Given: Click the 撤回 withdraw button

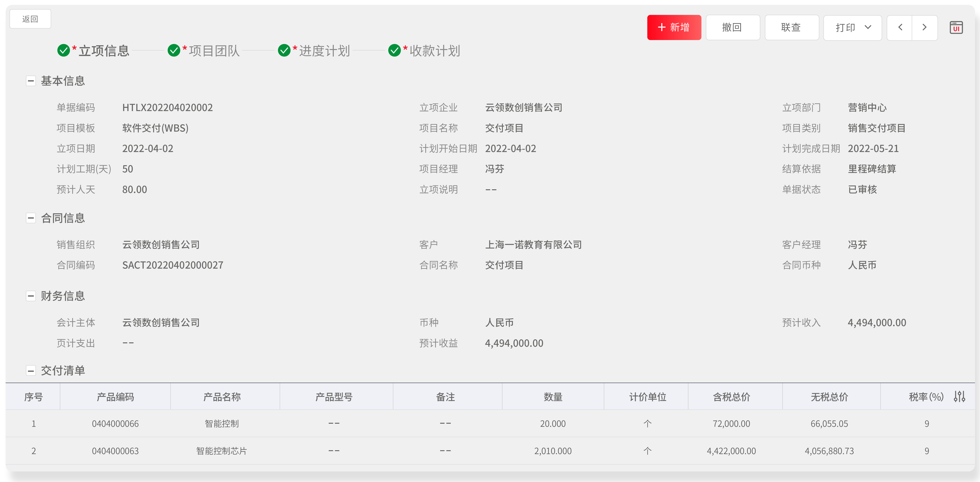Looking at the screenshot, I should click(x=733, y=27).
